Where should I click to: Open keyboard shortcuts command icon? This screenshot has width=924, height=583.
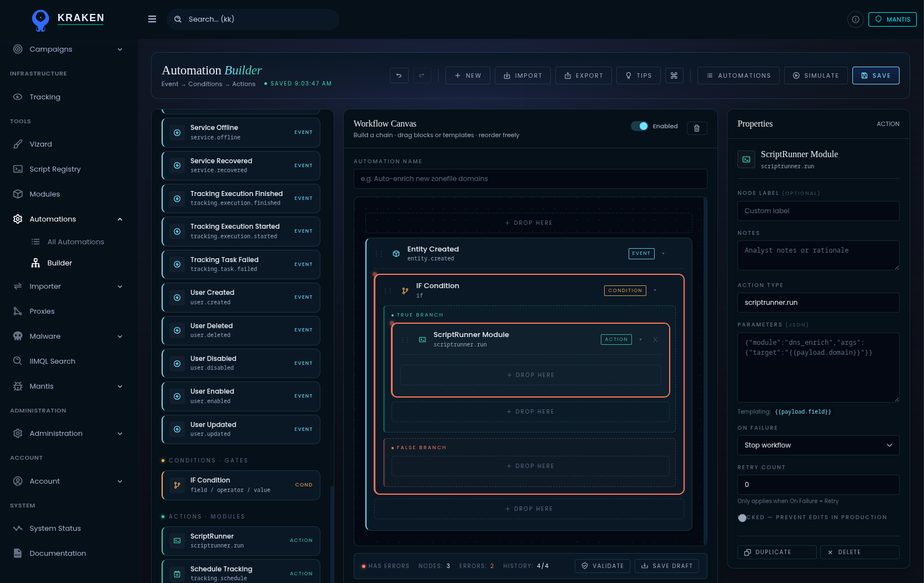coord(674,76)
